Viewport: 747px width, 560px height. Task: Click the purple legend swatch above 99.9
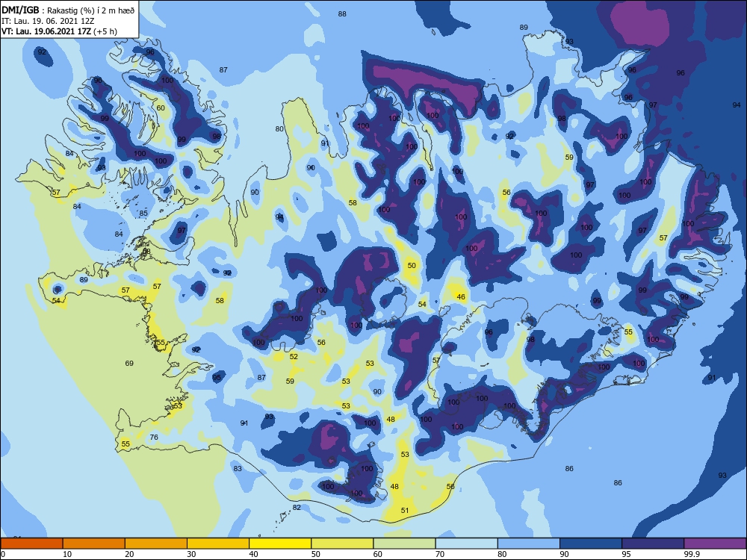coord(715,544)
